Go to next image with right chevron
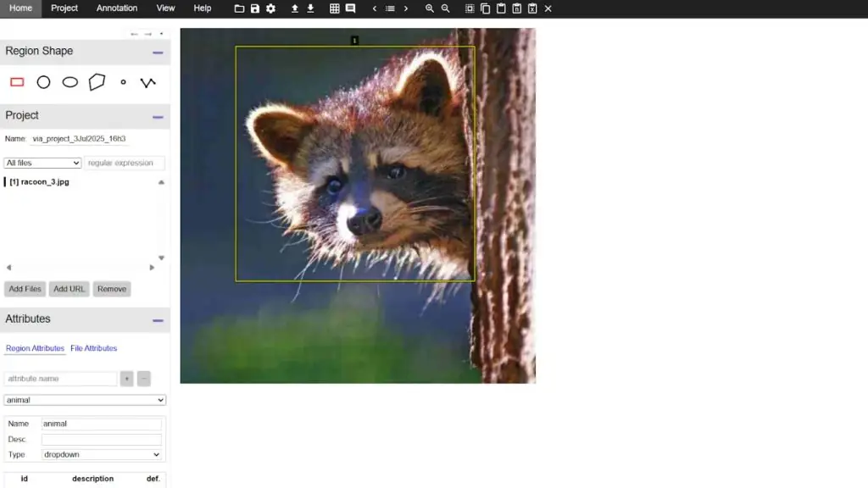 406,8
